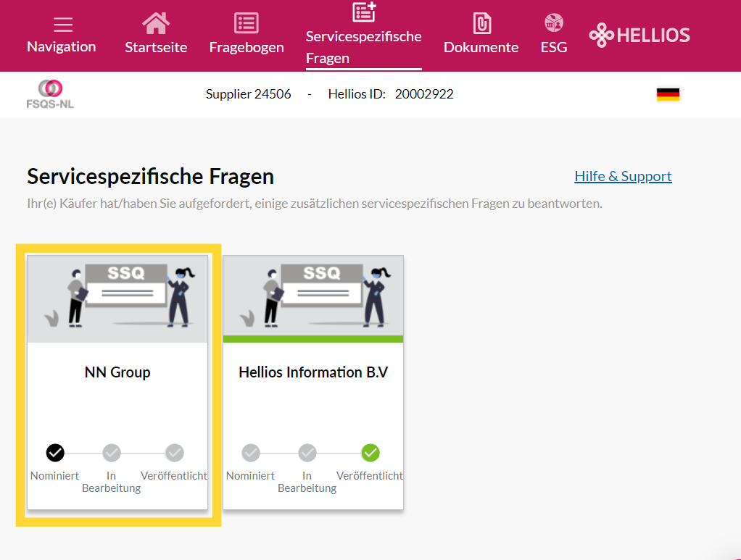Viewport: 741px width, 560px height.
Task: Click the HELLIOS logo
Action: pos(639,35)
